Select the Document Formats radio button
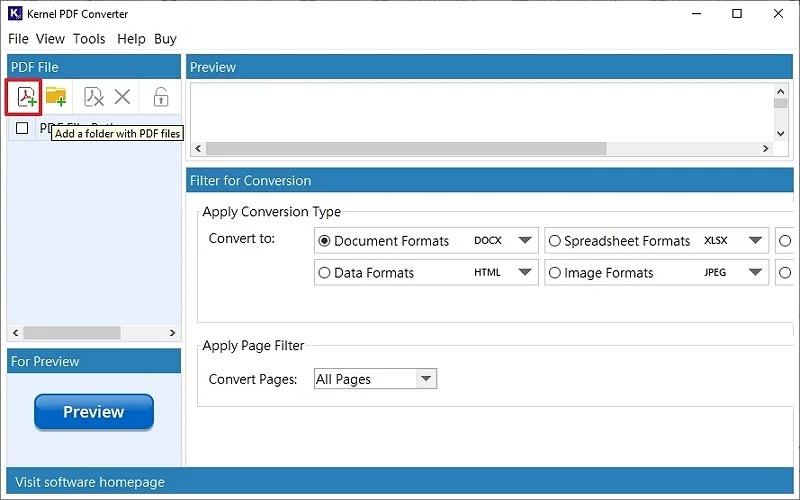This screenshot has height=500, width=800. (324, 241)
